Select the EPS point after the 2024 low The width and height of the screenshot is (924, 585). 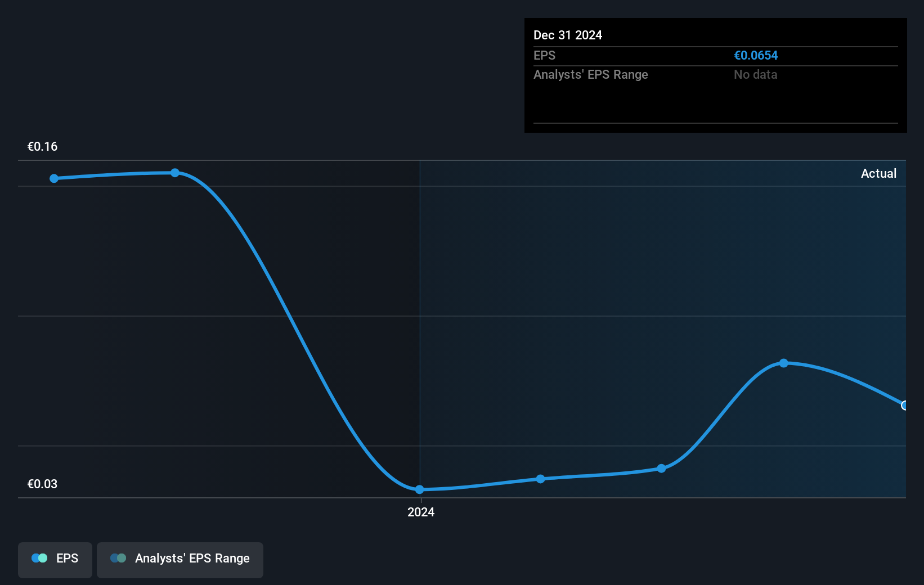[540, 479]
